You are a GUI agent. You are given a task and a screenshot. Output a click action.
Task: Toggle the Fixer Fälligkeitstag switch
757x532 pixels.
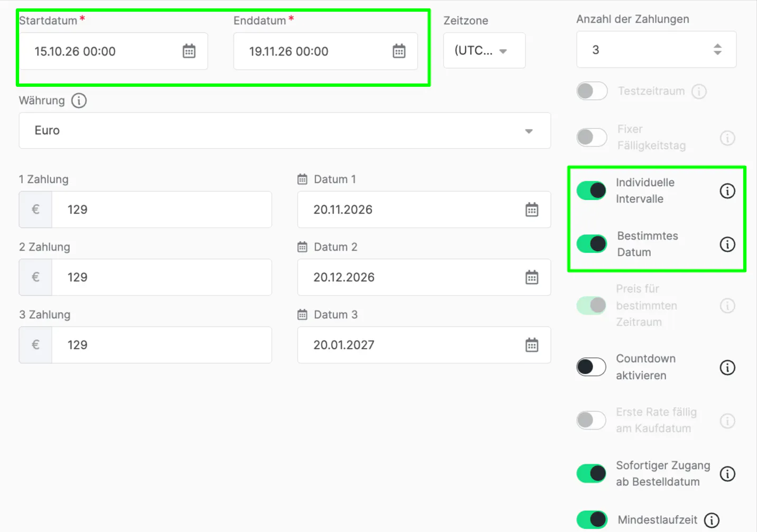pos(592,137)
